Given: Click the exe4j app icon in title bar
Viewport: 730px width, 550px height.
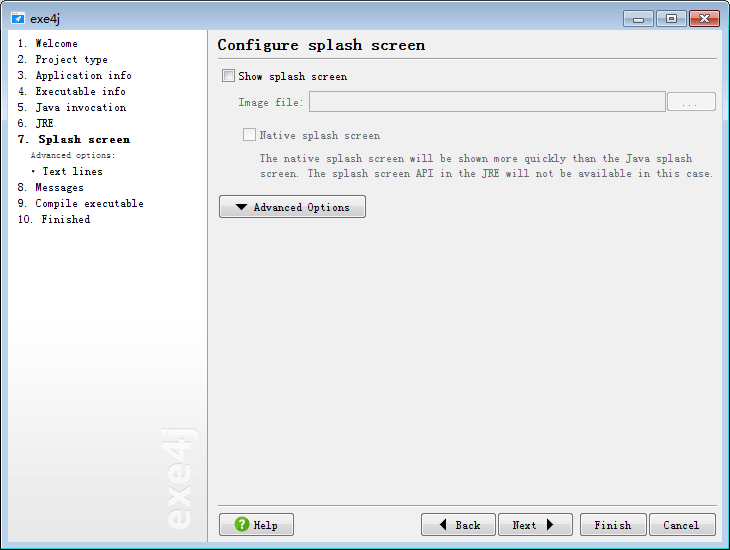Looking at the screenshot, I should click(x=17, y=18).
